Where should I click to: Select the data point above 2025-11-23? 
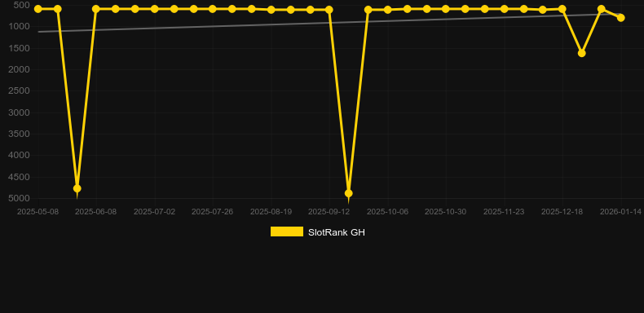505,9
